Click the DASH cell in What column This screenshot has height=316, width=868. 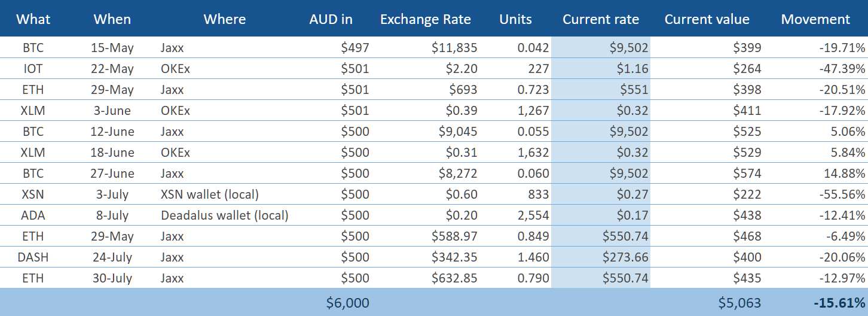click(33, 257)
